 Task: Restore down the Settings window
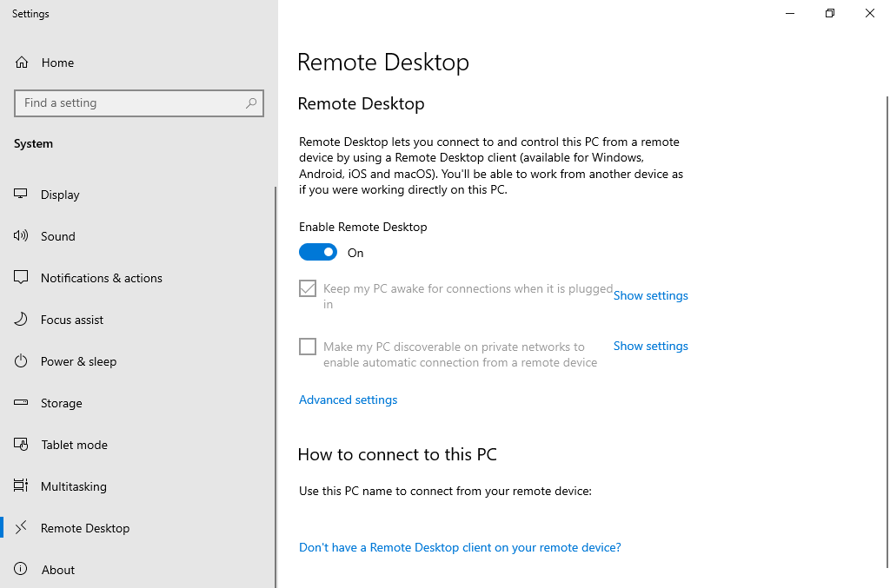pos(830,13)
